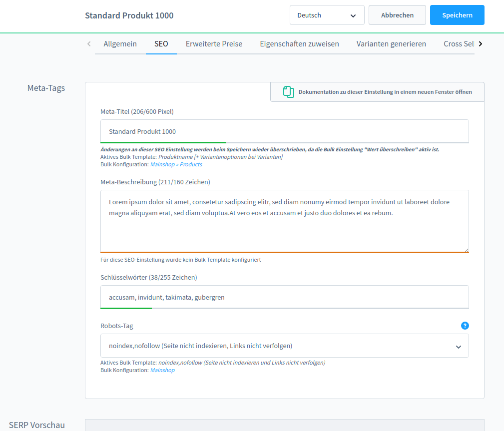Click the SERP Vorschau section heading
The image size is (504, 431).
coord(36,425)
